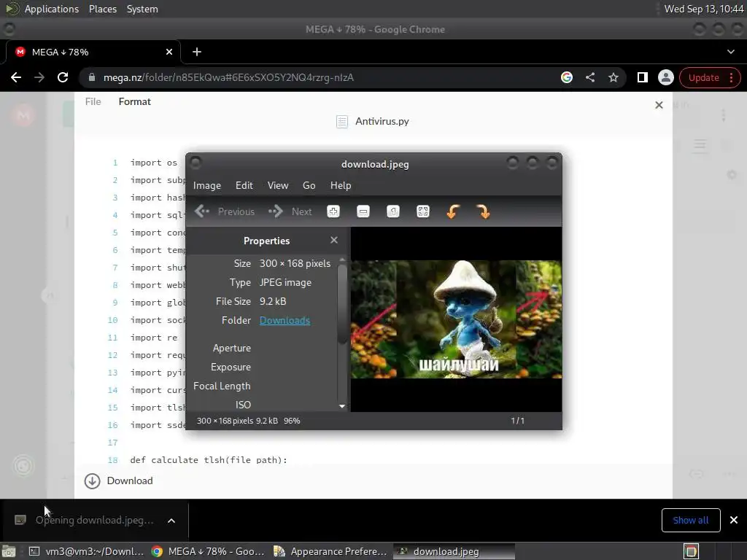Open the View menu in image viewer
This screenshot has height=560, width=747.
click(278, 185)
